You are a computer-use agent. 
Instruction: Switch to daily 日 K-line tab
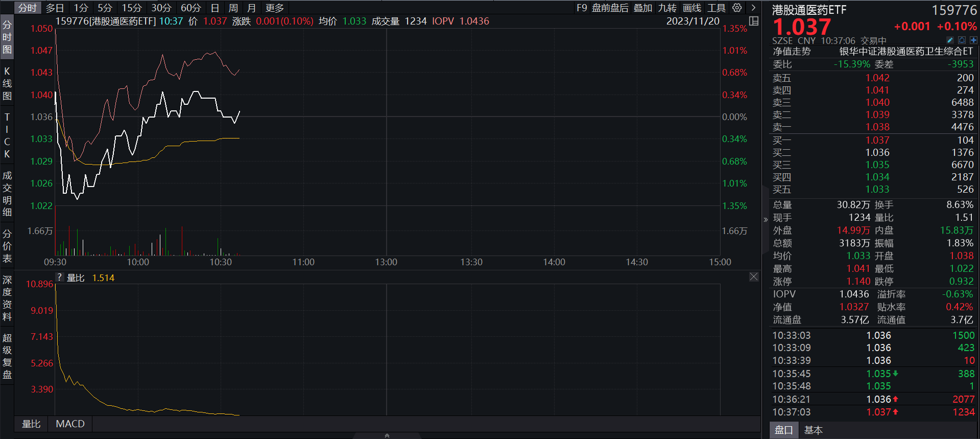click(215, 8)
